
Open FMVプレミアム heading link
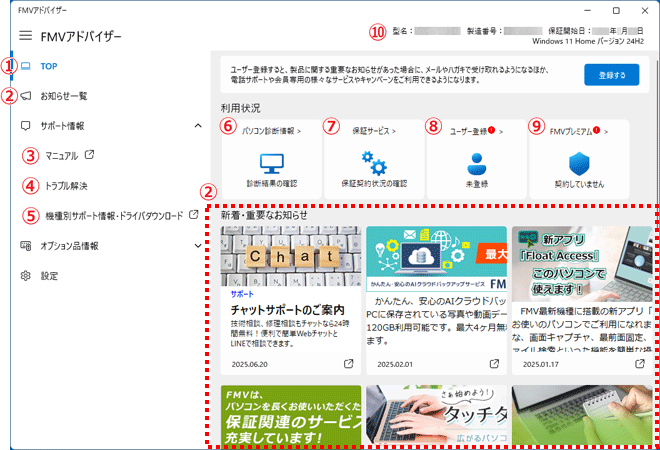[x=579, y=131]
